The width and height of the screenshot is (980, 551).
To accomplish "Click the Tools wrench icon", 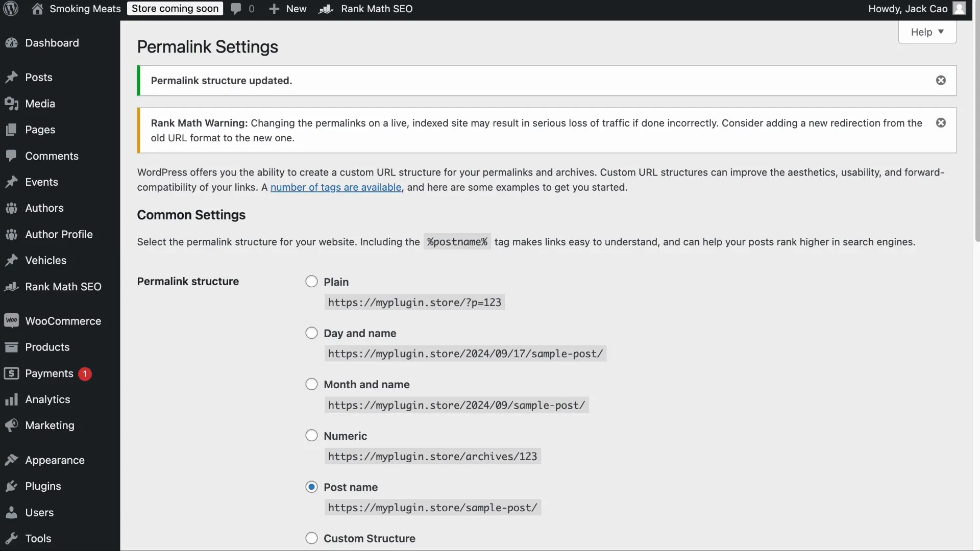I will coord(11,538).
